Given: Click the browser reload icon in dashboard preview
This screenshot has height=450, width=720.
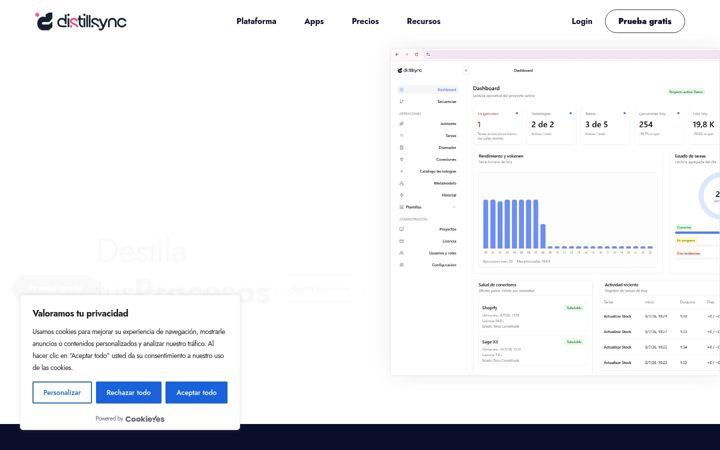Looking at the screenshot, I should [416, 54].
